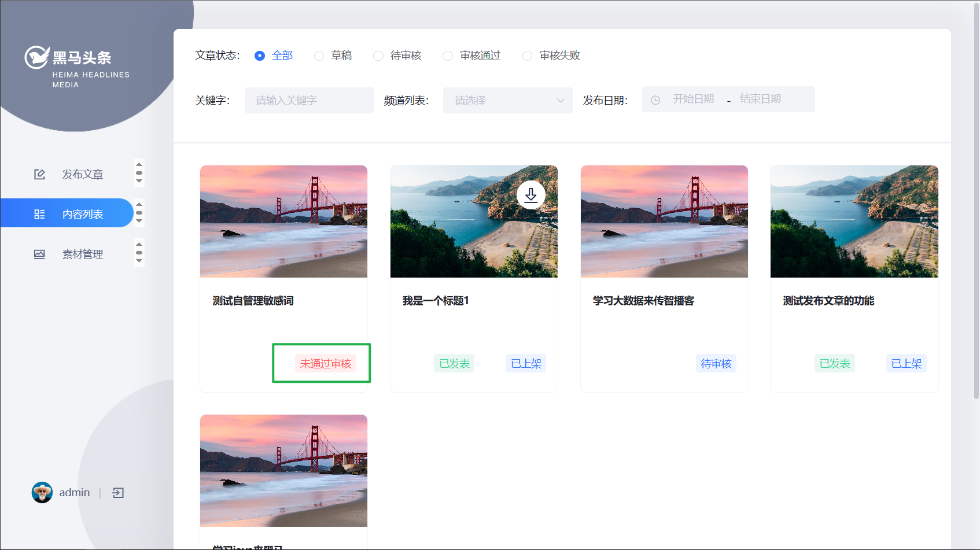The image size is (980, 550).
Task: Open 素材管理 in the sidebar menu
Action: pyautogui.click(x=83, y=254)
